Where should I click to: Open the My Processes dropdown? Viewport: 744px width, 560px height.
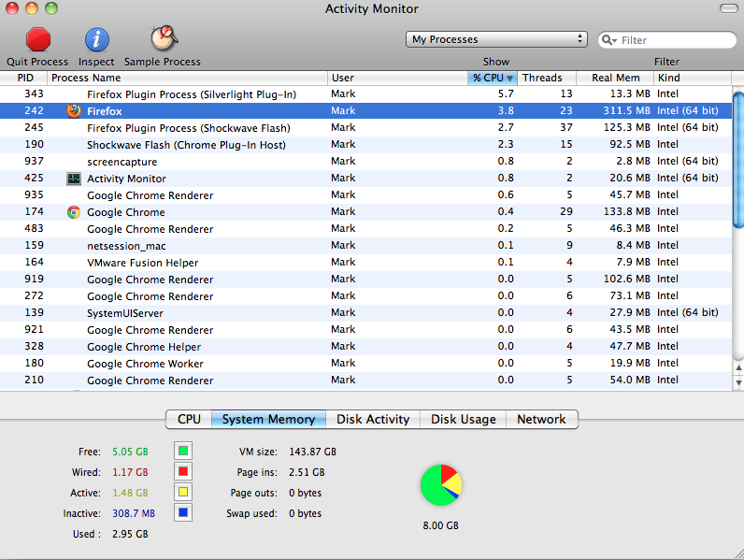(496, 39)
